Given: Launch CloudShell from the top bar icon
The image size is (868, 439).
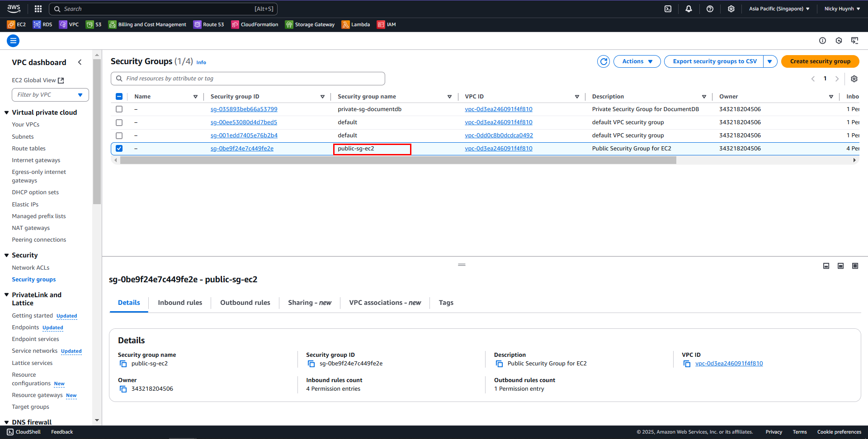Looking at the screenshot, I should pos(668,9).
